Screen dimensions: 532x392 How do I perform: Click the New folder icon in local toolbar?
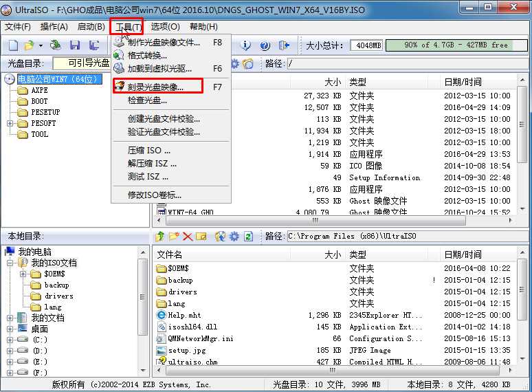click(x=174, y=236)
